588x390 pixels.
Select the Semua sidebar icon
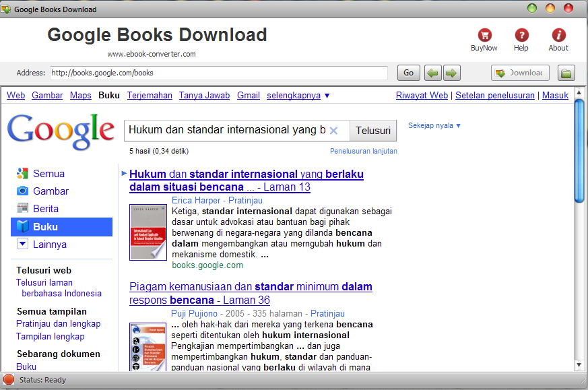click(x=22, y=173)
